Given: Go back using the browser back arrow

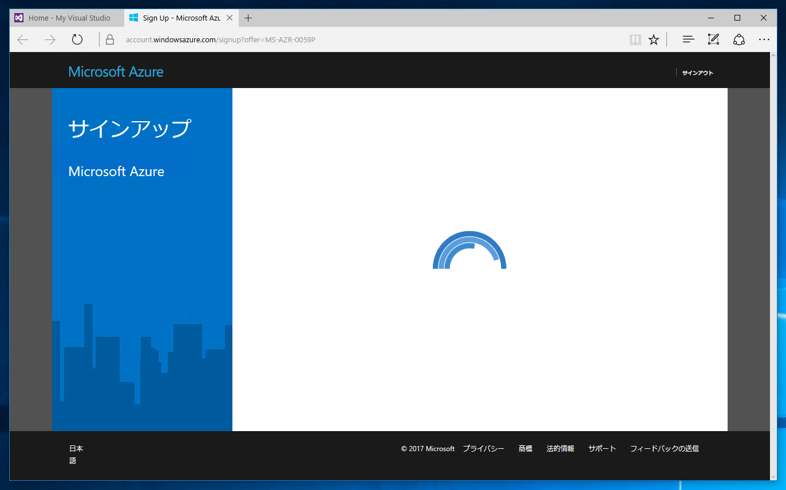Looking at the screenshot, I should point(23,40).
